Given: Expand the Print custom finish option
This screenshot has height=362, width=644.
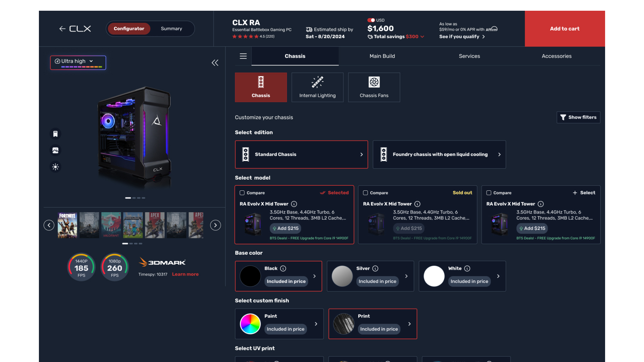Looking at the screenshot, I should point(409,324).
